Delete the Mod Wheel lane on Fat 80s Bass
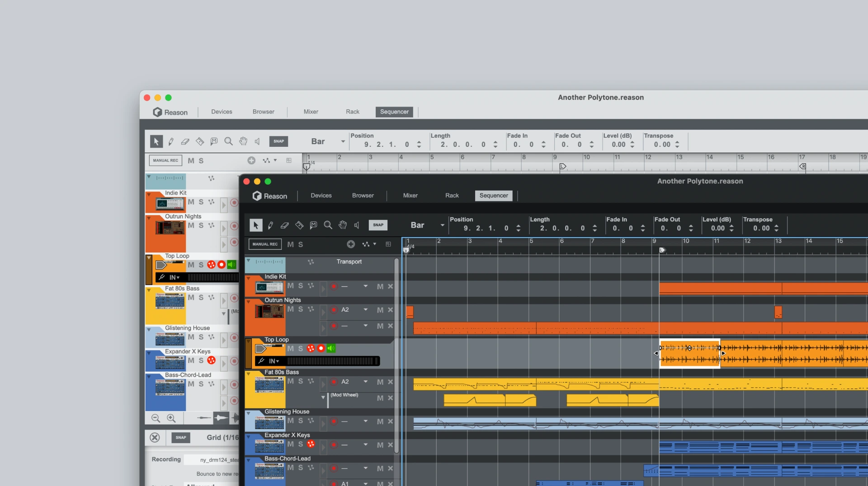Image resolution: width=868 pixels, height=486 pixels. [390, 398]
